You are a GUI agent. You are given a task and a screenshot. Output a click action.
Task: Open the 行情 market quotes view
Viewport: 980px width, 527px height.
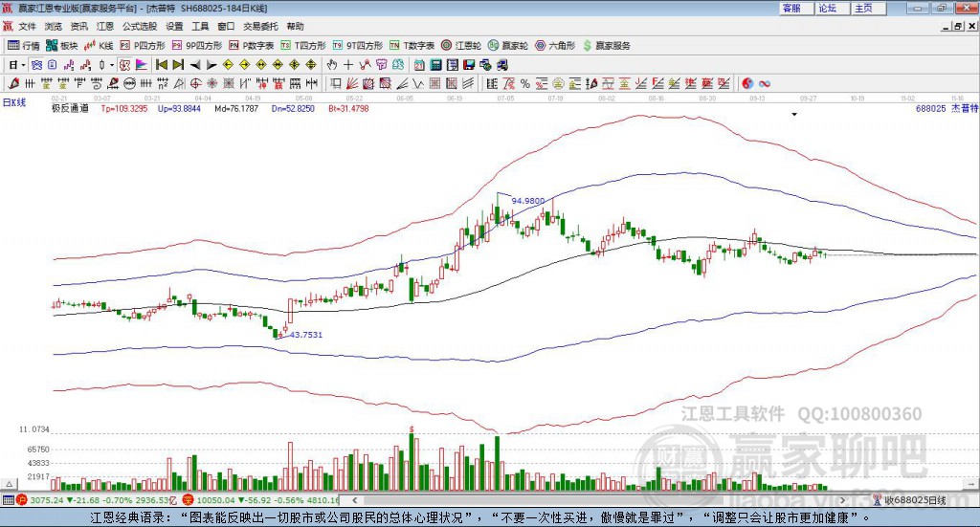(23, 46)
